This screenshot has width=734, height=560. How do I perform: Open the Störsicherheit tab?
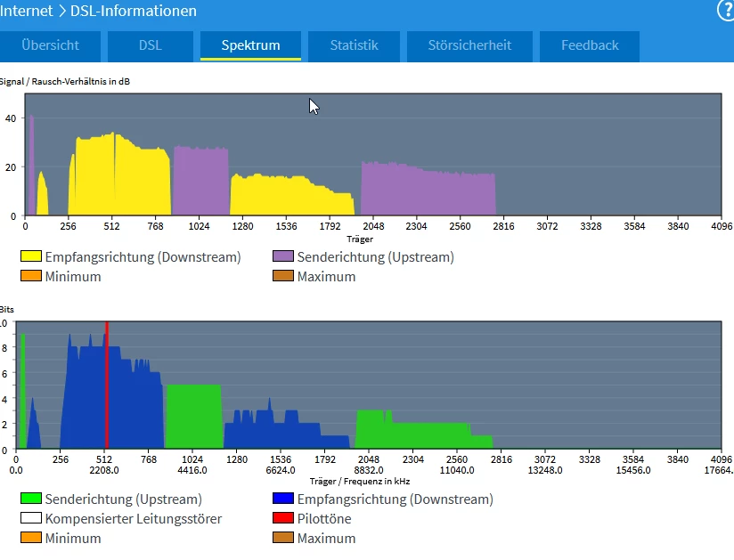(469, 45)
